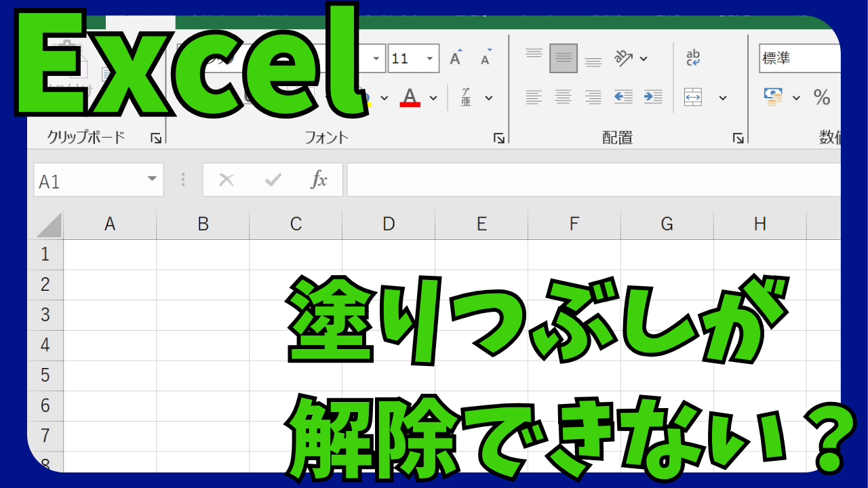Click the Name Box showing A1
The image size is (868, 488).
[98, 180]
